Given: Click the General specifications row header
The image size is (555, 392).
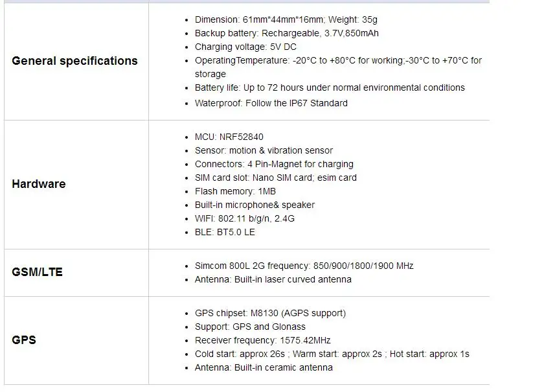Looking at the screenshot, I should coord(74,61).
